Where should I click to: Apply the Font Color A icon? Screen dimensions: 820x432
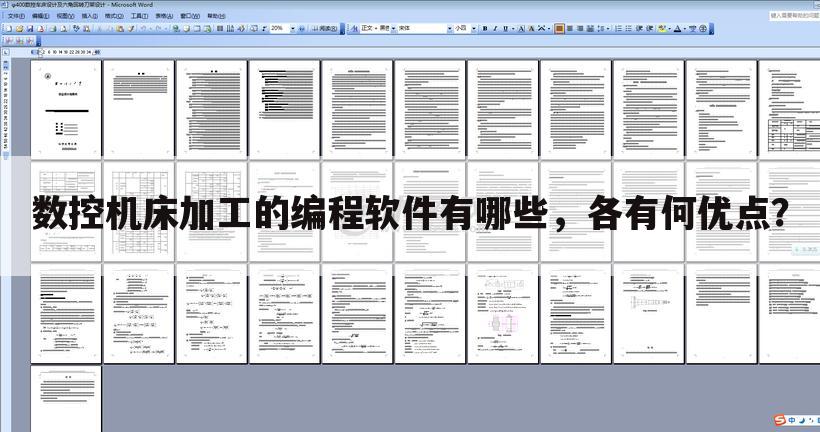pyautogui.click(x=678, y=28)
